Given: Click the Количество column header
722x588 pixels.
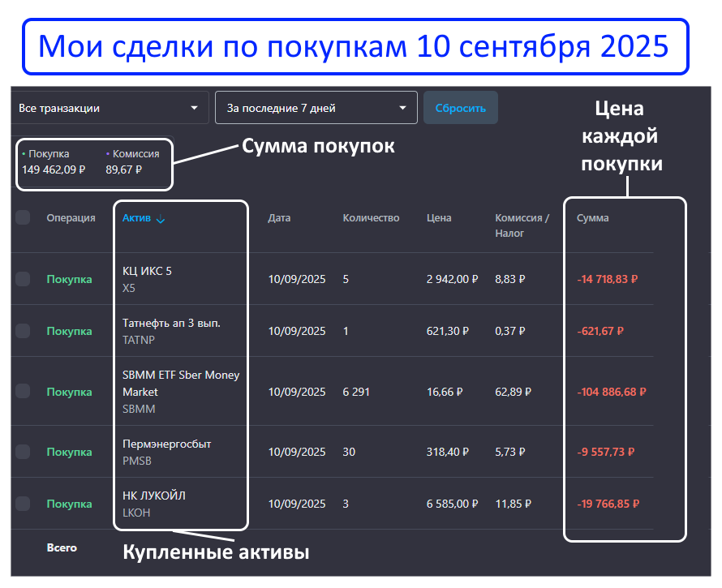Looking at the screenshot, I should 371,218.
